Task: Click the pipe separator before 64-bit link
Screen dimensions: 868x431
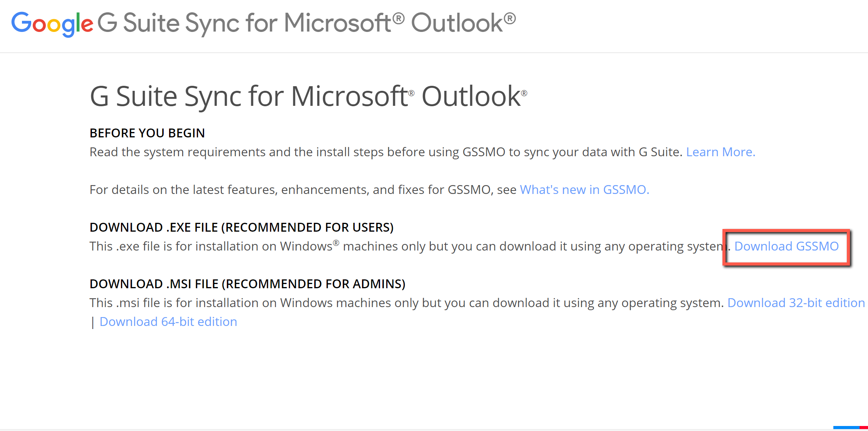Action: click(93, 322)
